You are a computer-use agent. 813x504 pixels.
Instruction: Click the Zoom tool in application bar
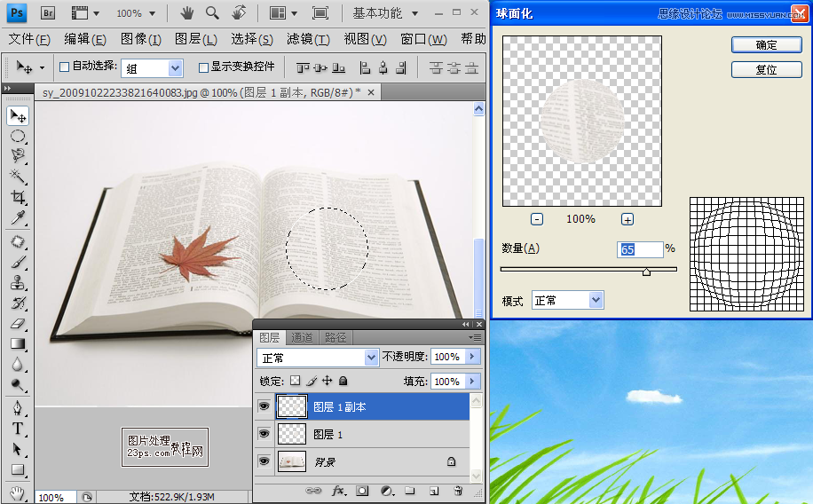coord(212,13)
